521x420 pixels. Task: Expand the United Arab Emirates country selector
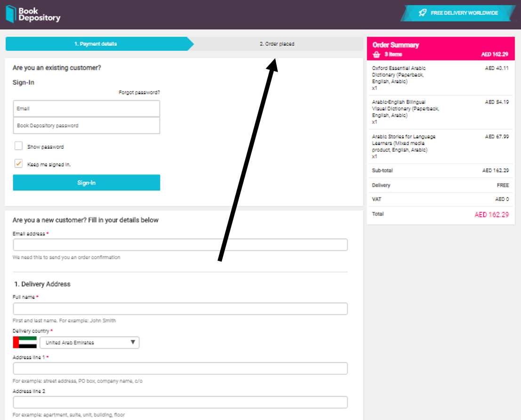pyautogui.click(x=89, y=342)
